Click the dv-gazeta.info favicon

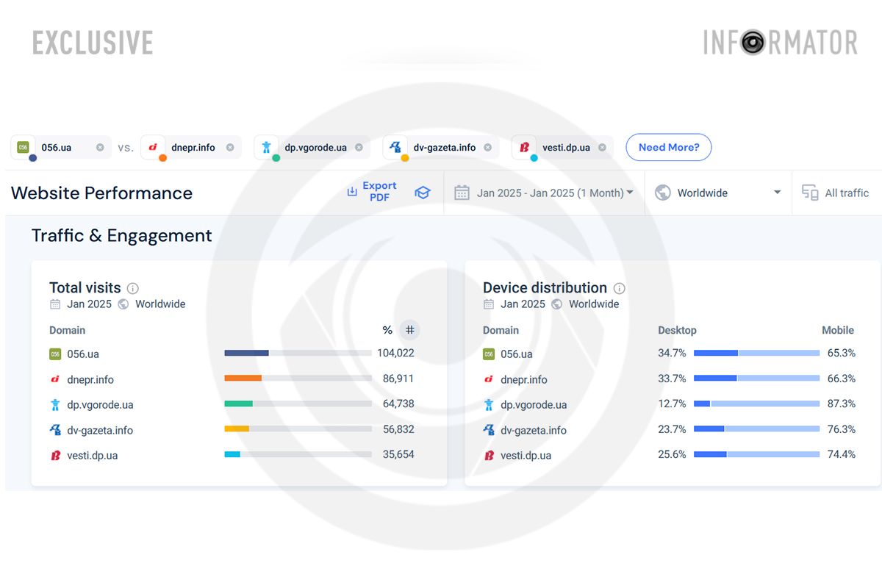point(395,147)
